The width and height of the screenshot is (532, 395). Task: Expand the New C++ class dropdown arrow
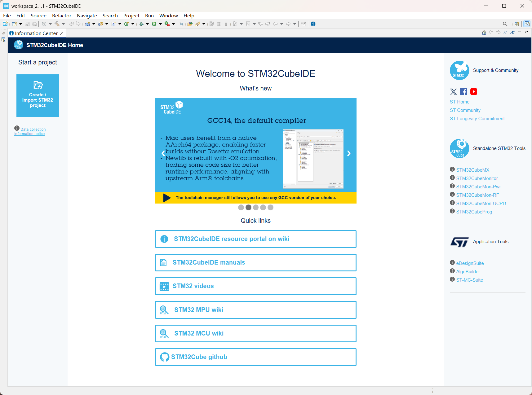(133, 24)
